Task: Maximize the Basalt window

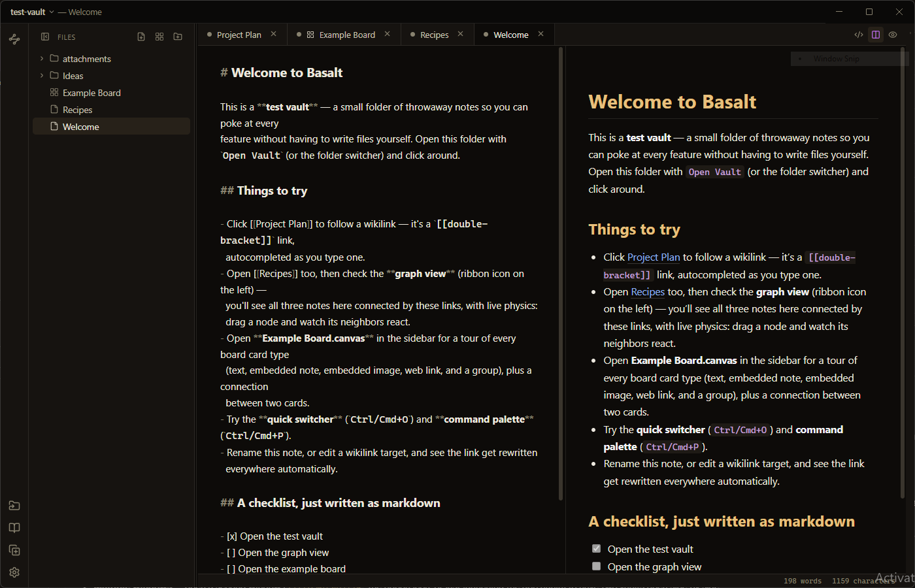Action: coord(869,12)
